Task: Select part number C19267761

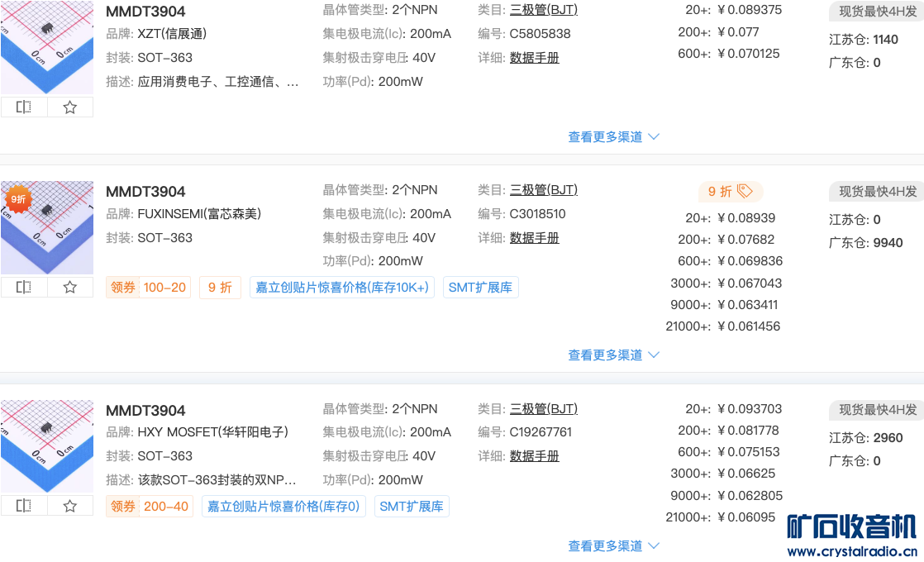Action: [x=541, y=432]
